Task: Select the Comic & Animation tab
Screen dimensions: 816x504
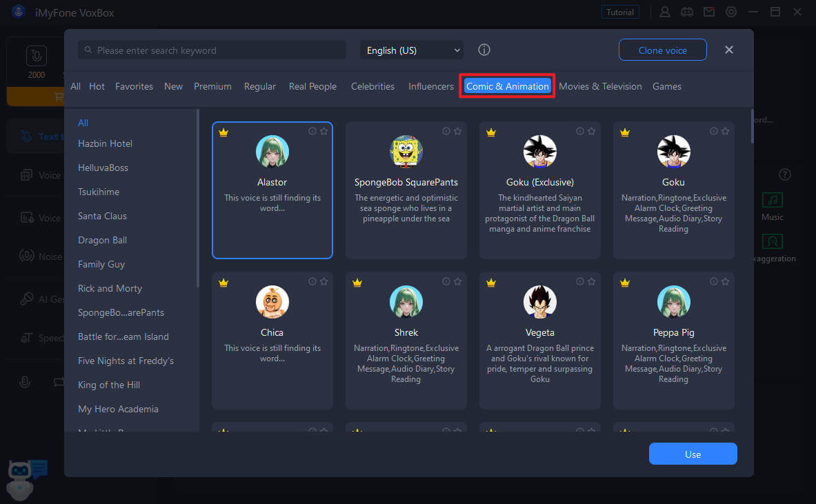Action: pos(508,86)
